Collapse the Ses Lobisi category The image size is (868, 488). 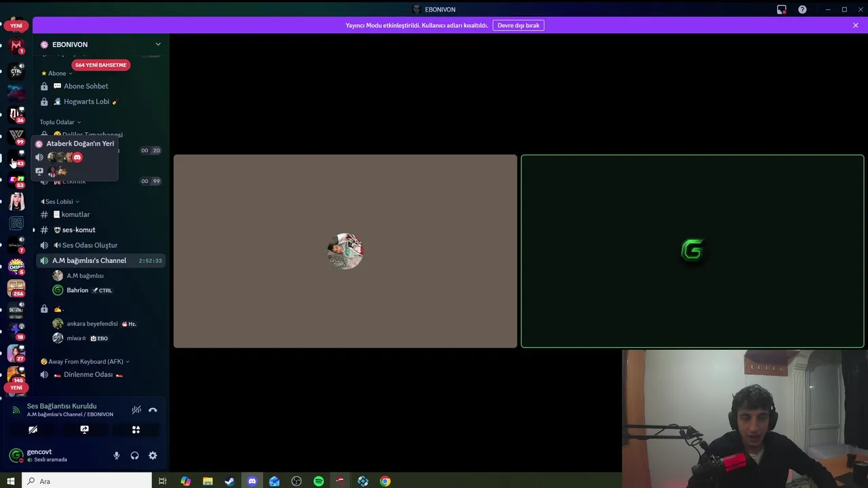coord(60,201)
